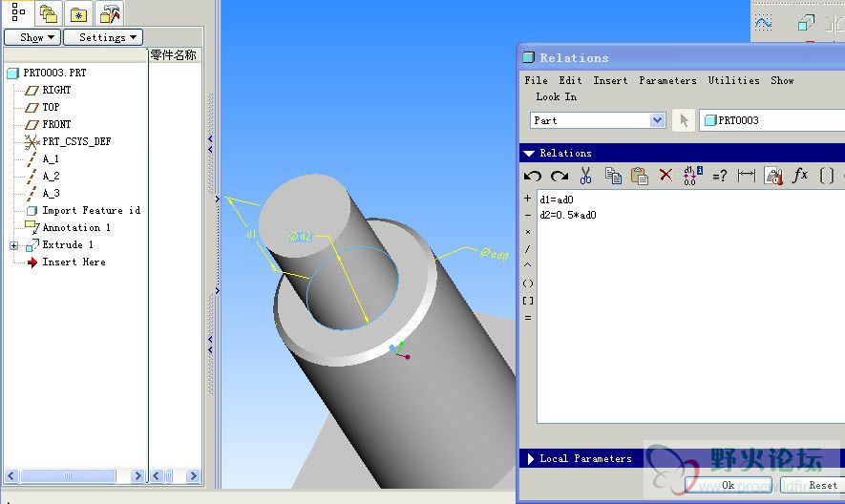Screen dimensions: 845x504
Task: Insert function using fx icon
Action: (800, 176)
